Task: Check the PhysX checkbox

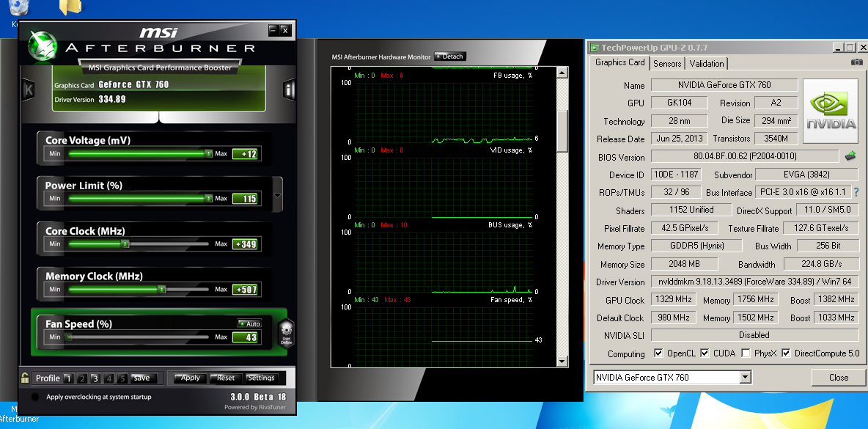Action: pos(746,353)
